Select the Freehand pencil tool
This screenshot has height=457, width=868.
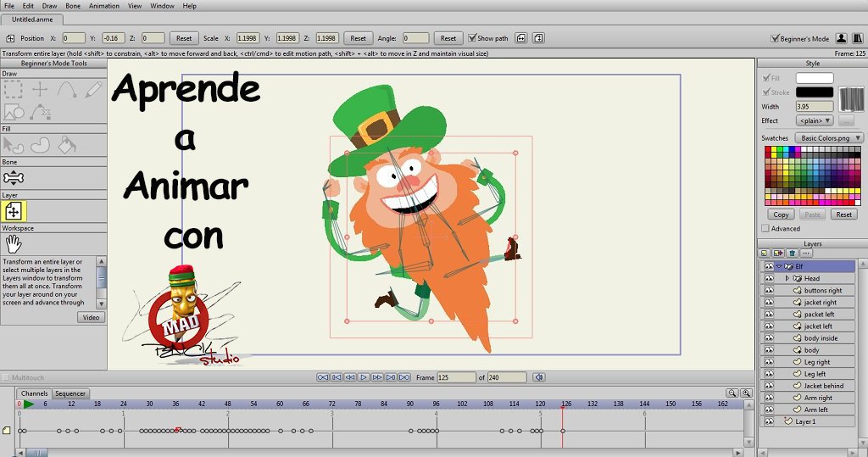(93, 89)
